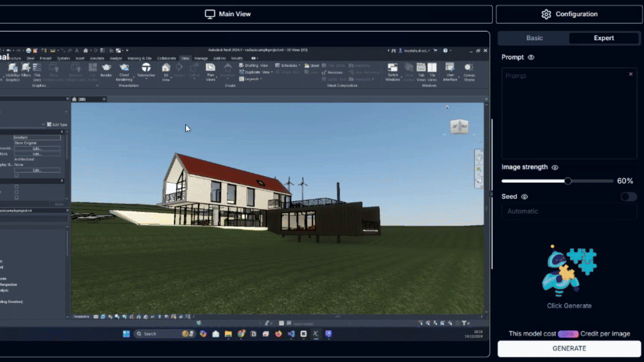Open the Manage ribbon tab
The image size is (644, 362).
click(x=201, y=58)
